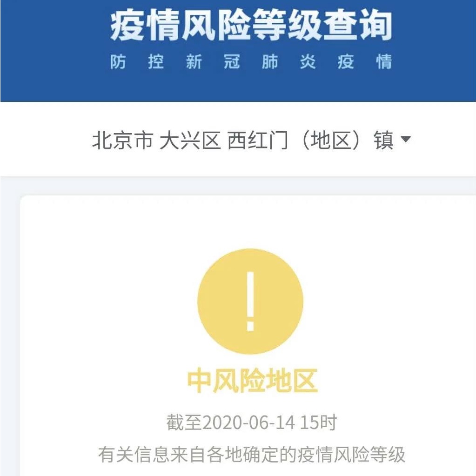Click the 中风险地区 risk level label
This screenshot has height=476, width=476.
(x=252, y=380)
